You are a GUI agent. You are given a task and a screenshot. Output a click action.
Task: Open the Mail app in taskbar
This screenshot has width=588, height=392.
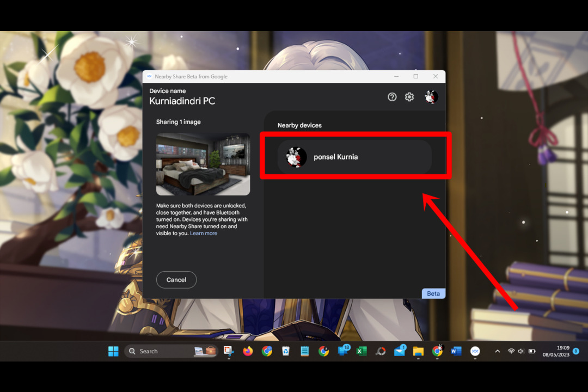[x=400, y=351]
